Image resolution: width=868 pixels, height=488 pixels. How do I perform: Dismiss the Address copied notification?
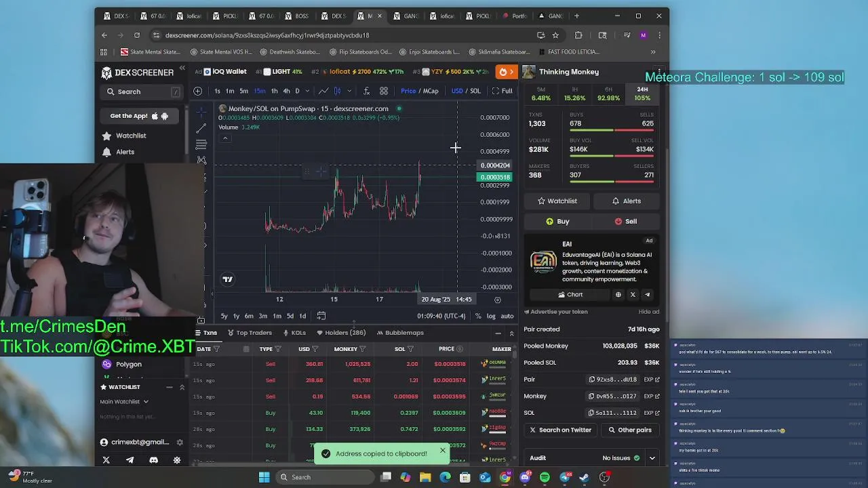(443, 450)
